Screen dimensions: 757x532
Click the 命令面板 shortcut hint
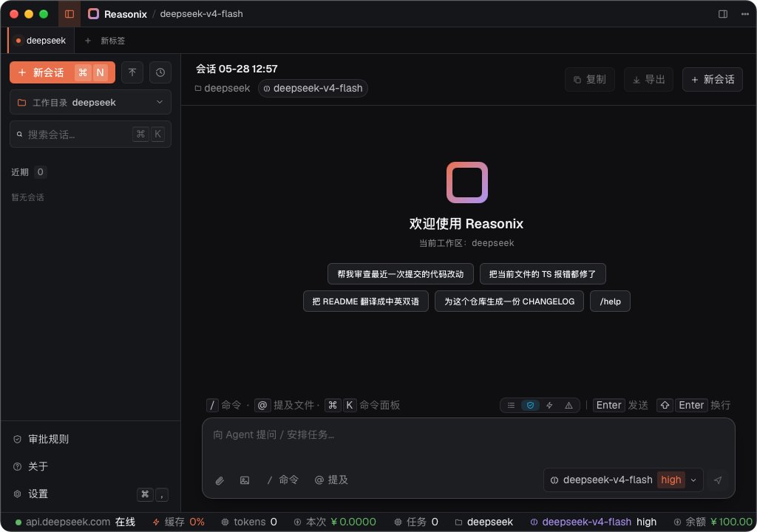click(x=362, y=405)
